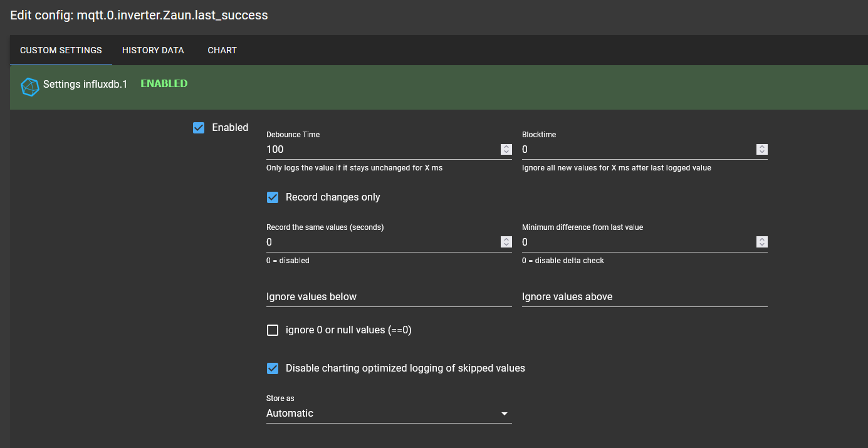Screen dimensions: 868x448
Task: Open the History Data tab
Action: [x=153, y=50]
